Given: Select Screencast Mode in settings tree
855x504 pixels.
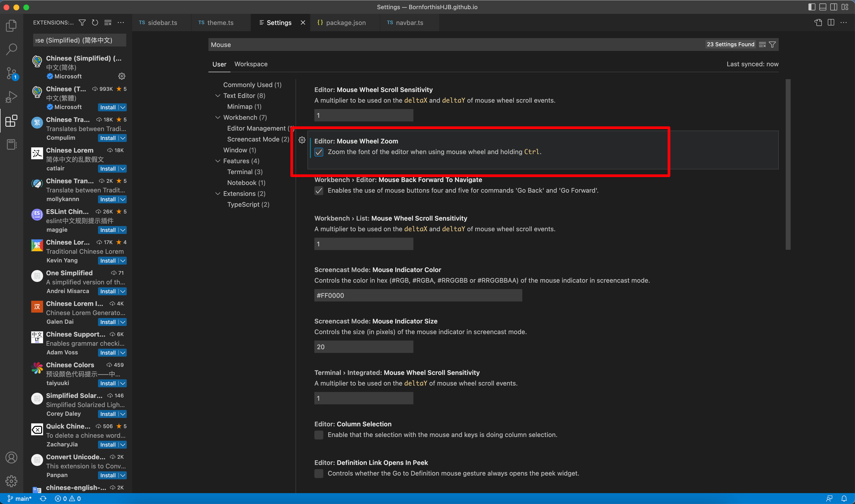Looking at the screenshot, I should coord(258,139).
